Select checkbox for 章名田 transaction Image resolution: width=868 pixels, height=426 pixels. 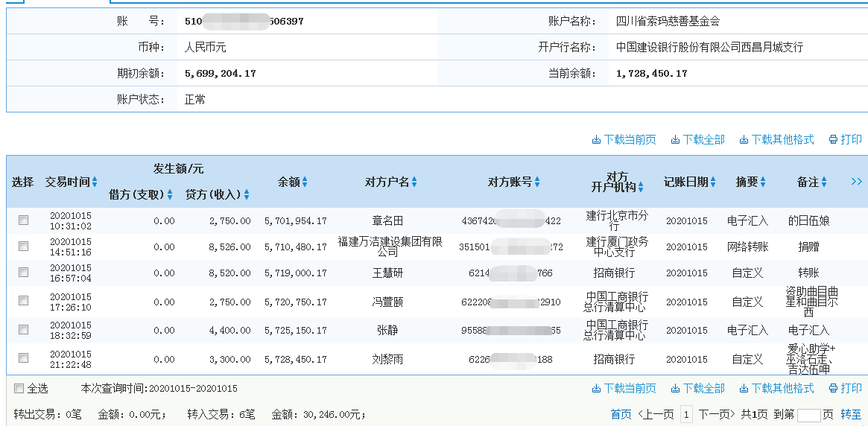[x=23, y=220]
